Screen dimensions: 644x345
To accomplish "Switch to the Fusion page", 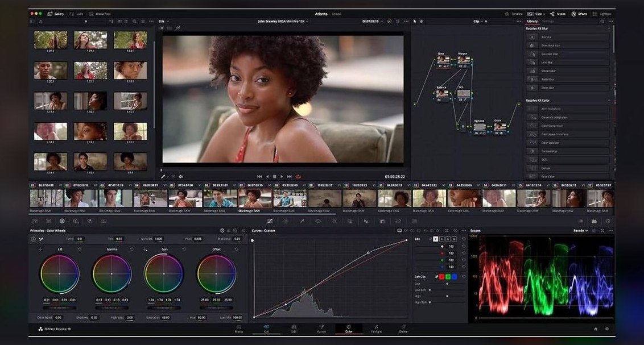I will pyautogui.click(x=321, y=329).
